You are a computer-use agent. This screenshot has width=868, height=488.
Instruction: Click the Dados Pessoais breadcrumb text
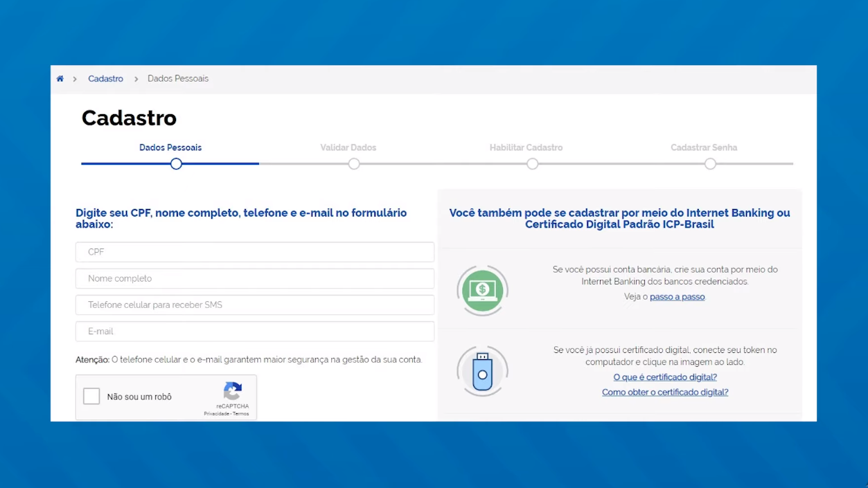[x=178, y=79]
